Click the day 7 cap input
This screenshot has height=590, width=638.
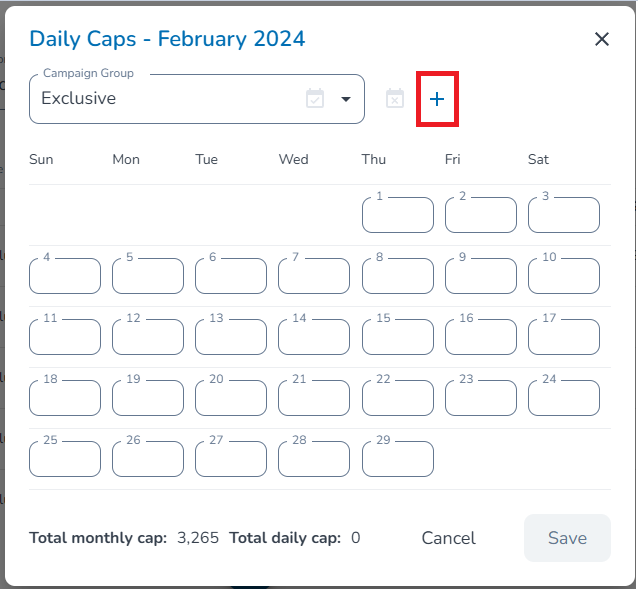(314, 277)
